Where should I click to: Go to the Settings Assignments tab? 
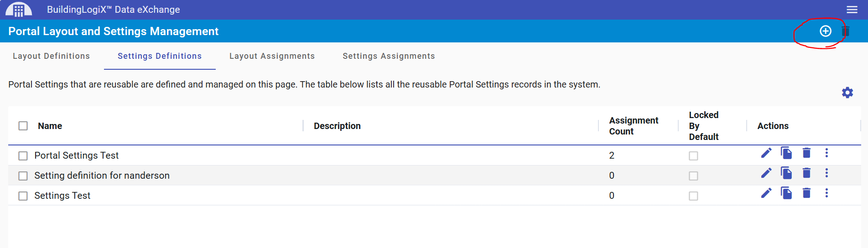[389, 56]
